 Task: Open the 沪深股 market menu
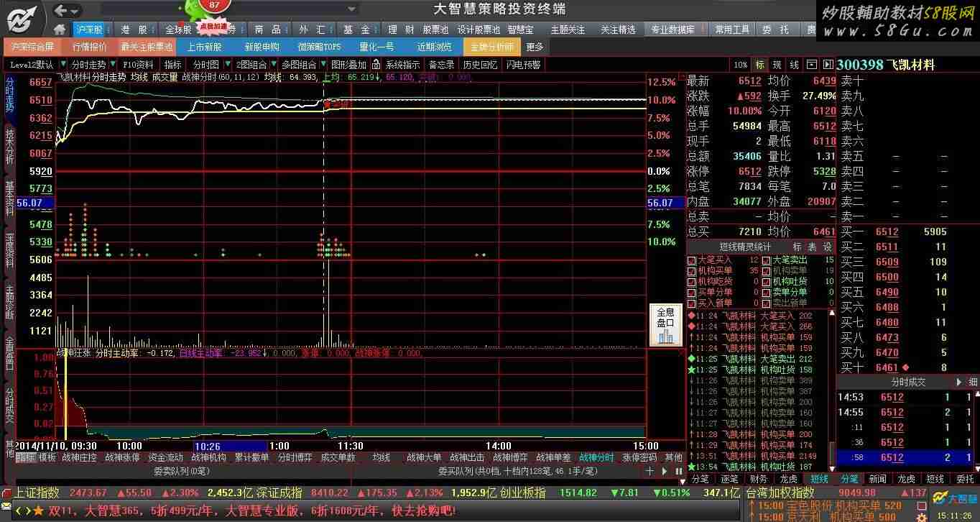pos(89,29)
